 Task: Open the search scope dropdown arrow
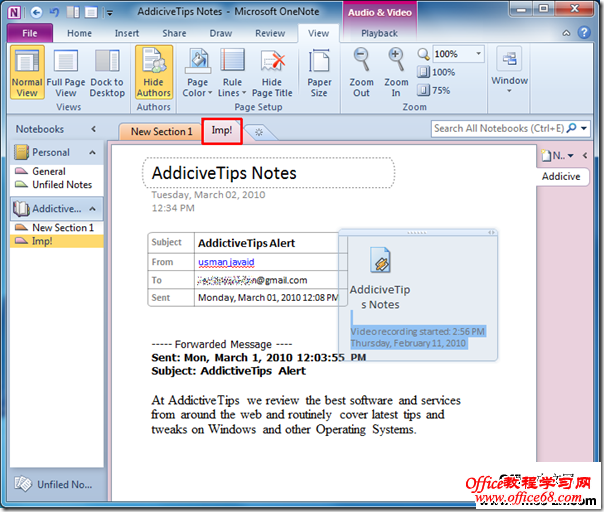click(x=584, y=128)
